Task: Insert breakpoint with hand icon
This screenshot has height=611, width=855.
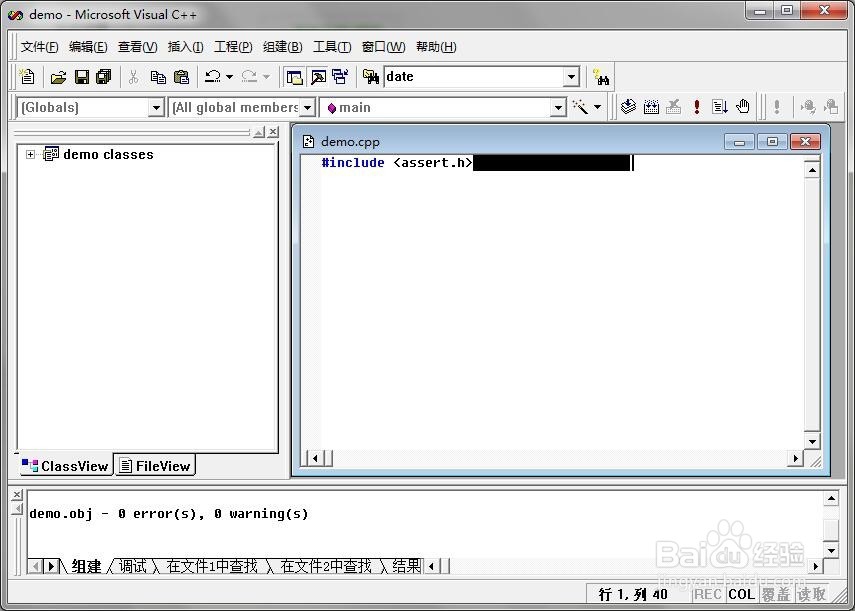Action: coord(743,106)
